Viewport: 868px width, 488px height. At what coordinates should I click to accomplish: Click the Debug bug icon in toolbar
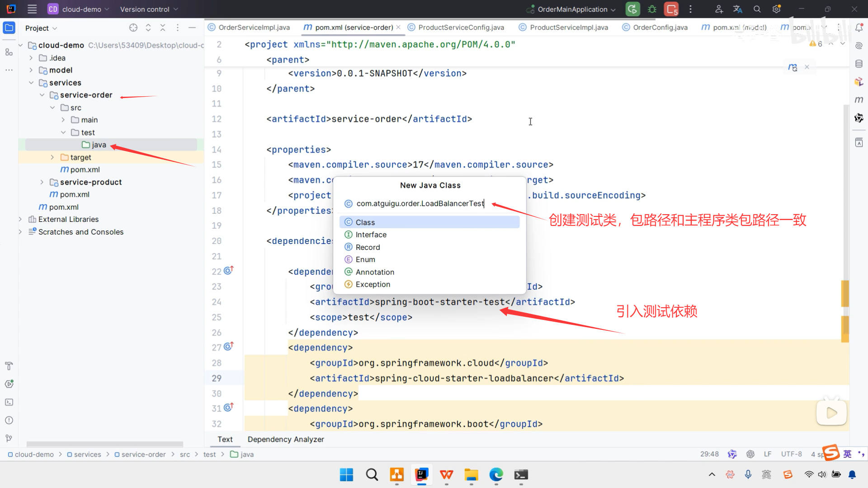coord(652,9)
